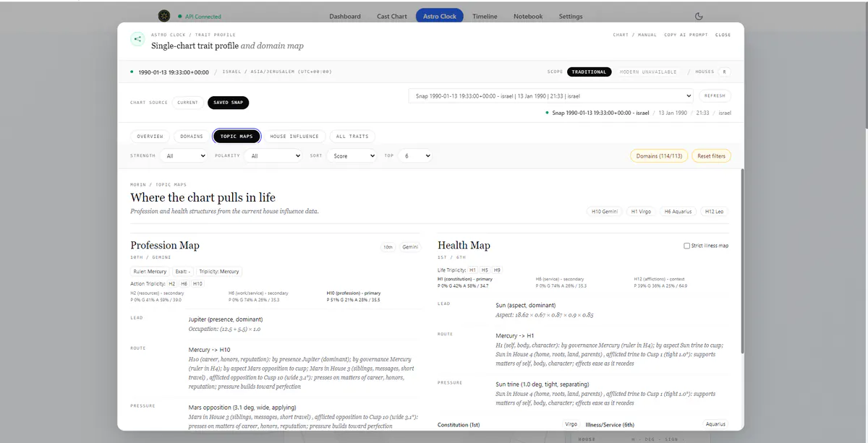Open the Cast Chart tab
Screen dimensions: 868x443
392,16
